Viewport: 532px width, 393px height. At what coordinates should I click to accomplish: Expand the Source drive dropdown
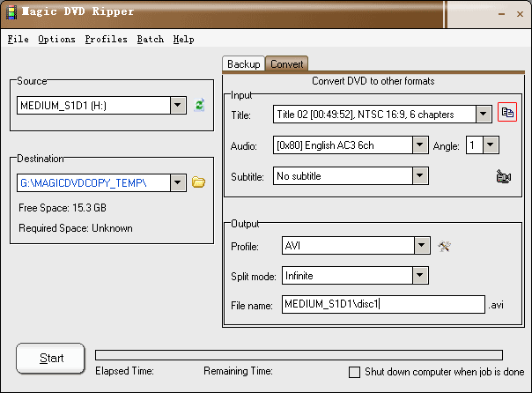coord(178,105)
